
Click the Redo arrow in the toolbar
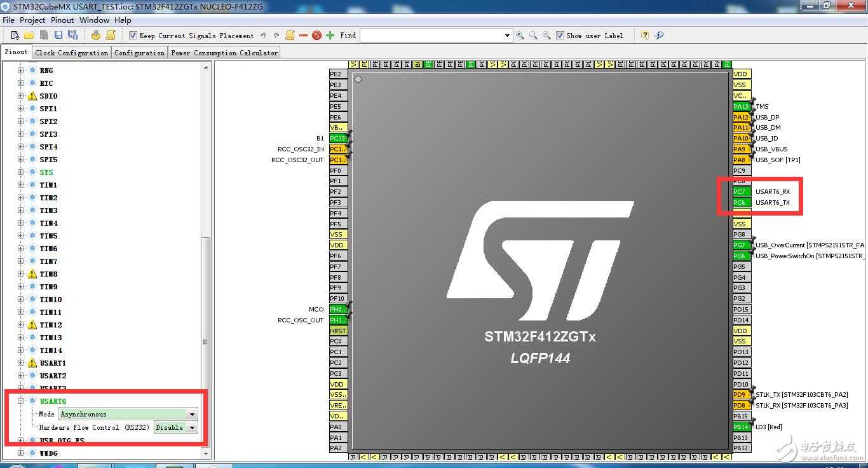(276, 36)
